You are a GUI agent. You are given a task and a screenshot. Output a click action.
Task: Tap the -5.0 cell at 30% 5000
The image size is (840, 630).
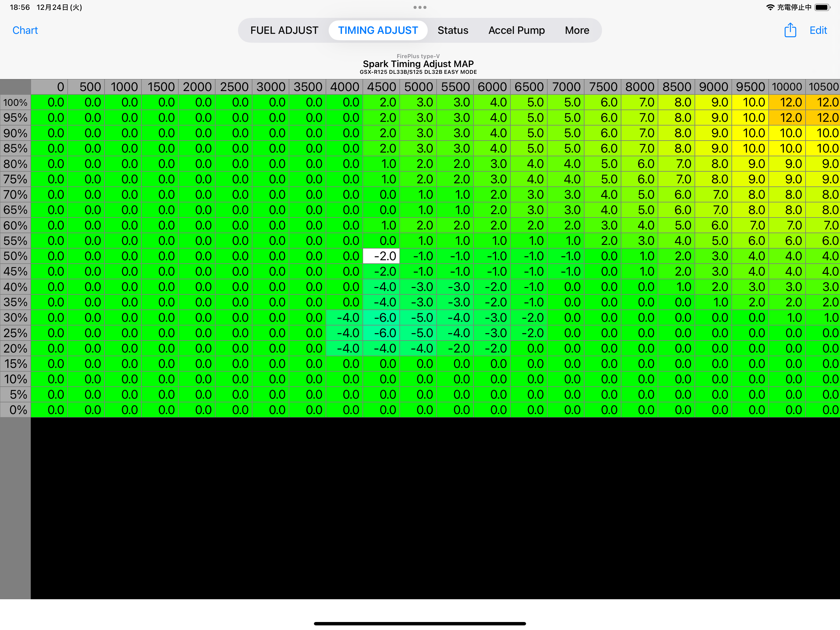(418, 318)
